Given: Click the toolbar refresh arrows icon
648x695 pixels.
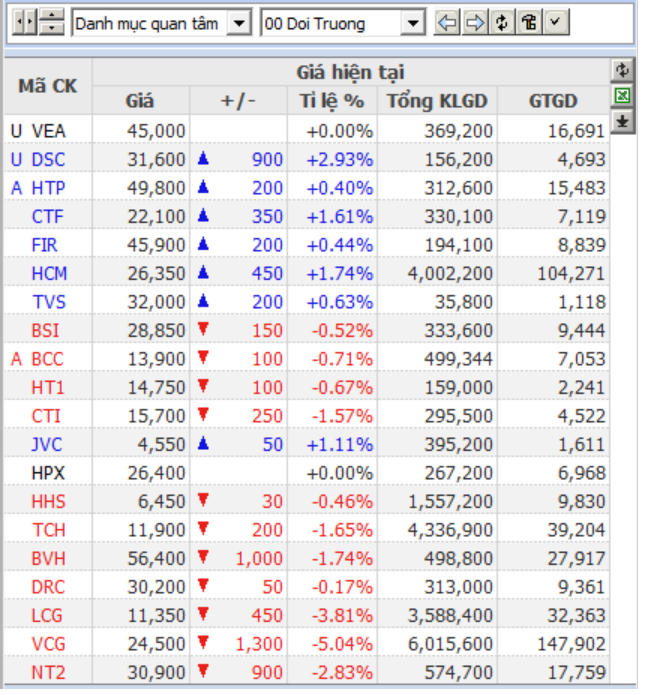Looking at the screenshot, I should 502,22.
